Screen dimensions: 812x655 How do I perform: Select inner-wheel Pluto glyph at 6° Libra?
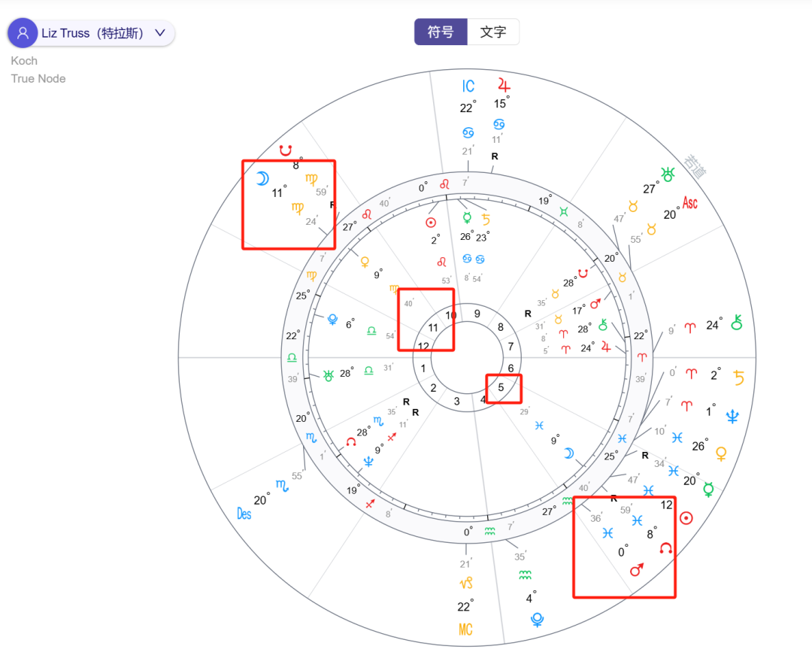333,320
